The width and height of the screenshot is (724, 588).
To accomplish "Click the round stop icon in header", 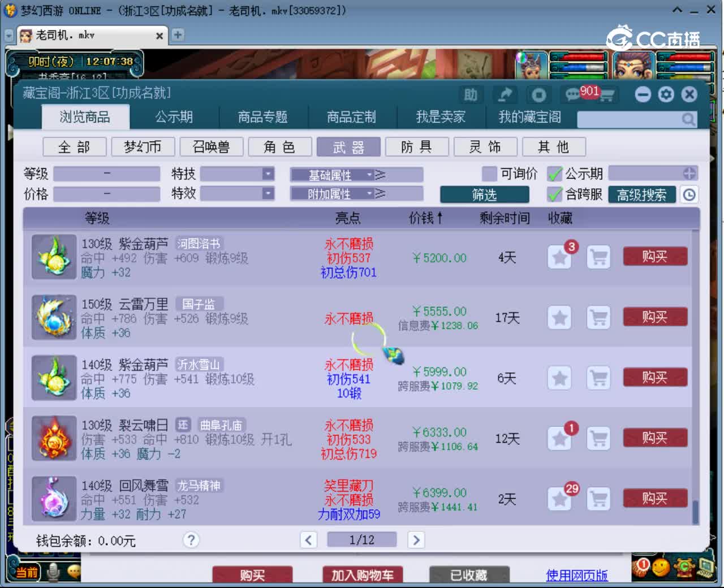I will 539,94.
